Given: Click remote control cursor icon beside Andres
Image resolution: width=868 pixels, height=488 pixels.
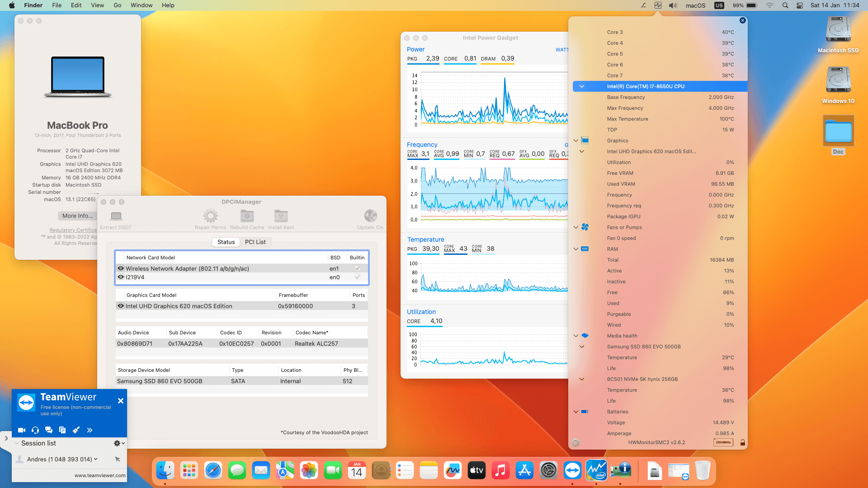Looking at the screenshot, I should click(118, 459).
